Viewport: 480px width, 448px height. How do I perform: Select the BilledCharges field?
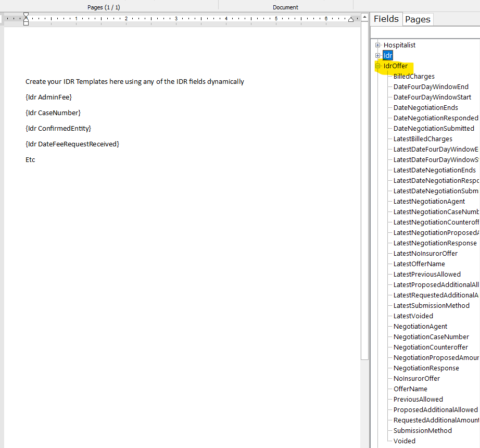pyautogui.click(x=414, y=77)
